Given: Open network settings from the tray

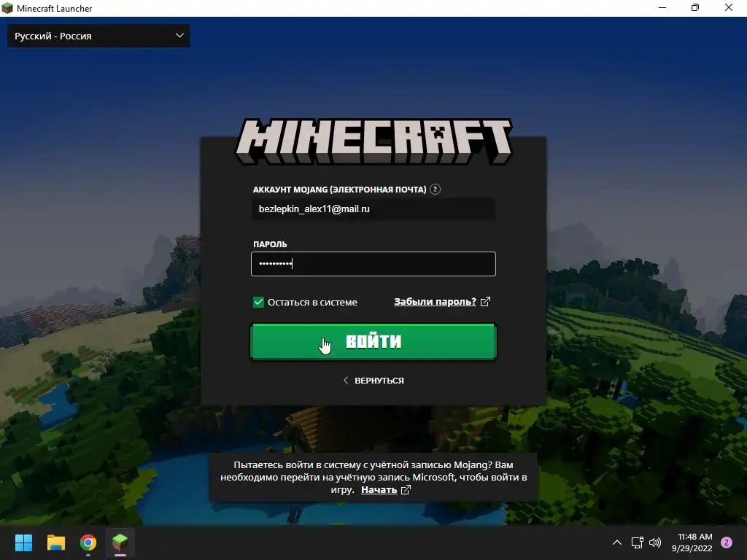Looking at the screenshot, I should [x=638, y=542].
